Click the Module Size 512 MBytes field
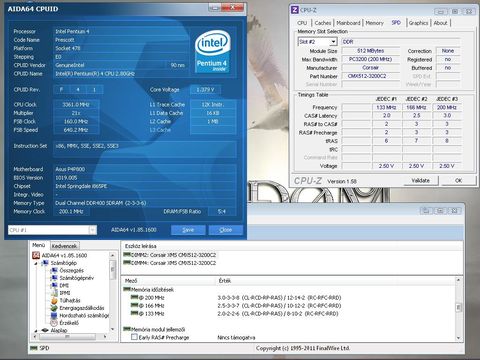Screen dimensions: 480x360 click(x=371, y=51)
